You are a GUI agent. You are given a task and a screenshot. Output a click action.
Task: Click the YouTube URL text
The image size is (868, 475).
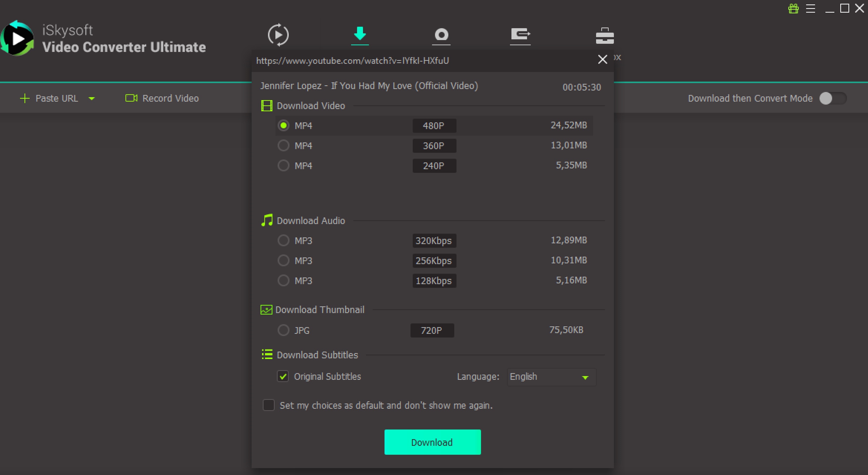352,61
